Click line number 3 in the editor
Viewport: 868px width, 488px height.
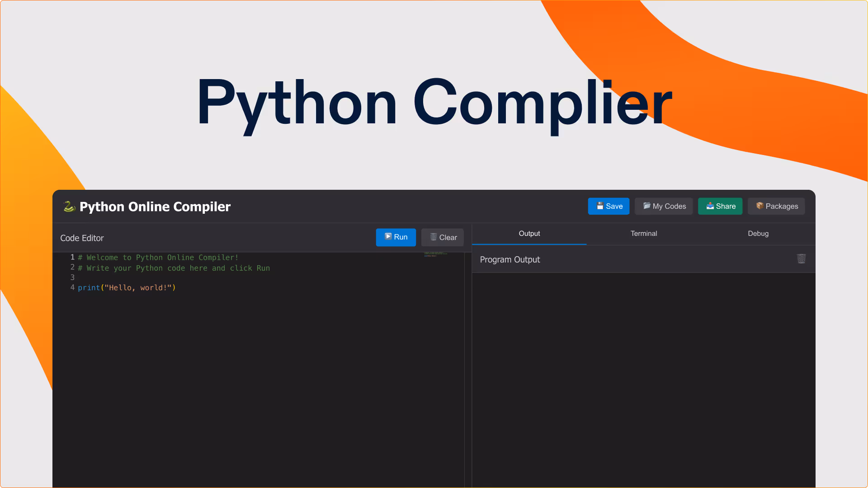coord(72,277)
